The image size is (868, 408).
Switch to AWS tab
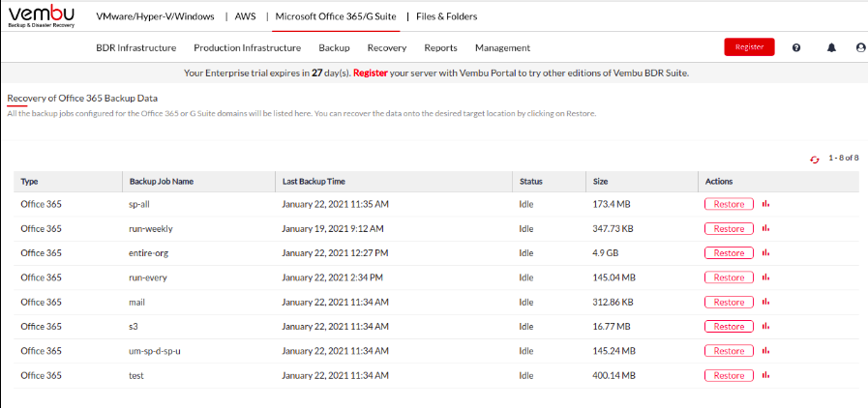click(245, 16)
